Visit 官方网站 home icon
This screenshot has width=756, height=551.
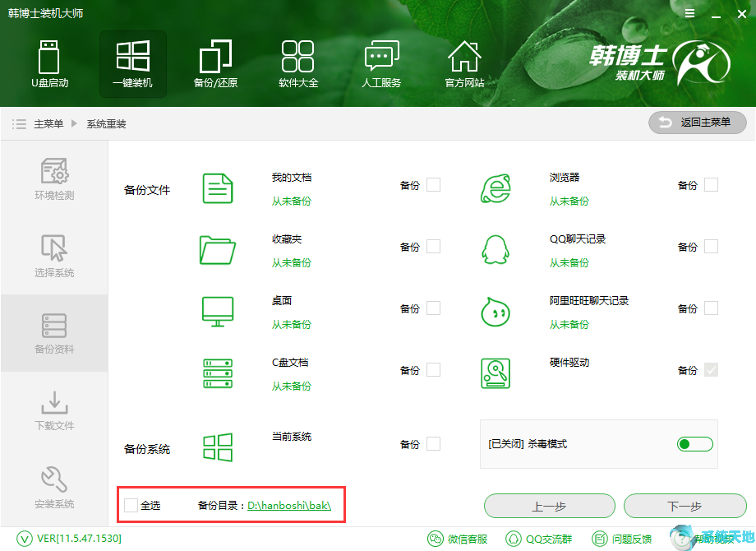464,56
